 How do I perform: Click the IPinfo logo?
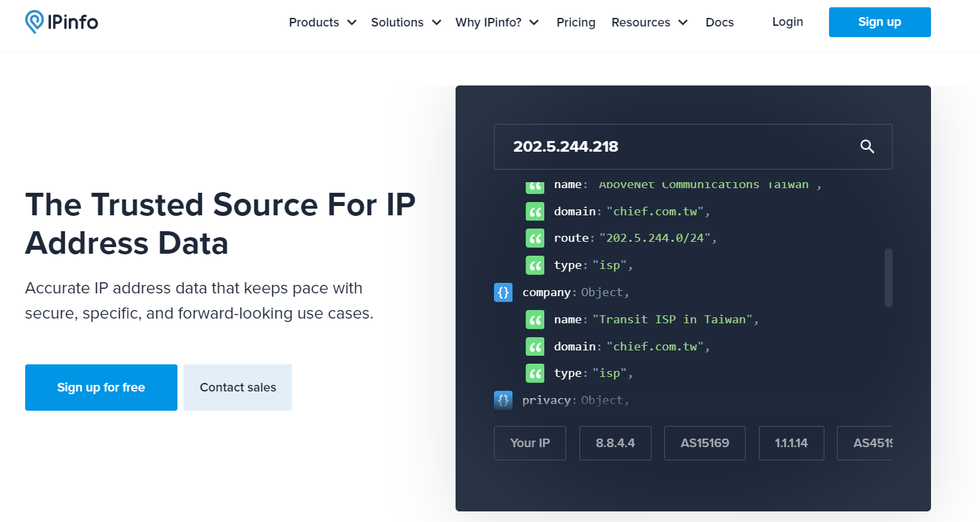click(61, 21)
